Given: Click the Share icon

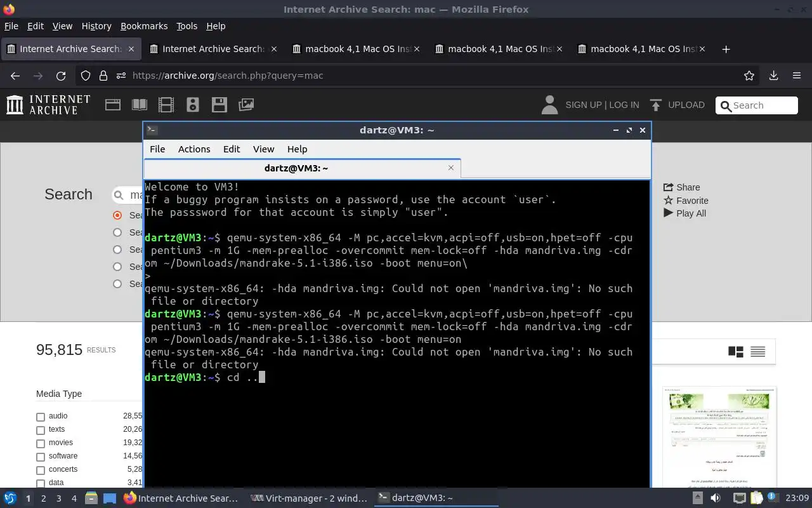Looking at the screenshot, I should [x=668, y=187].
